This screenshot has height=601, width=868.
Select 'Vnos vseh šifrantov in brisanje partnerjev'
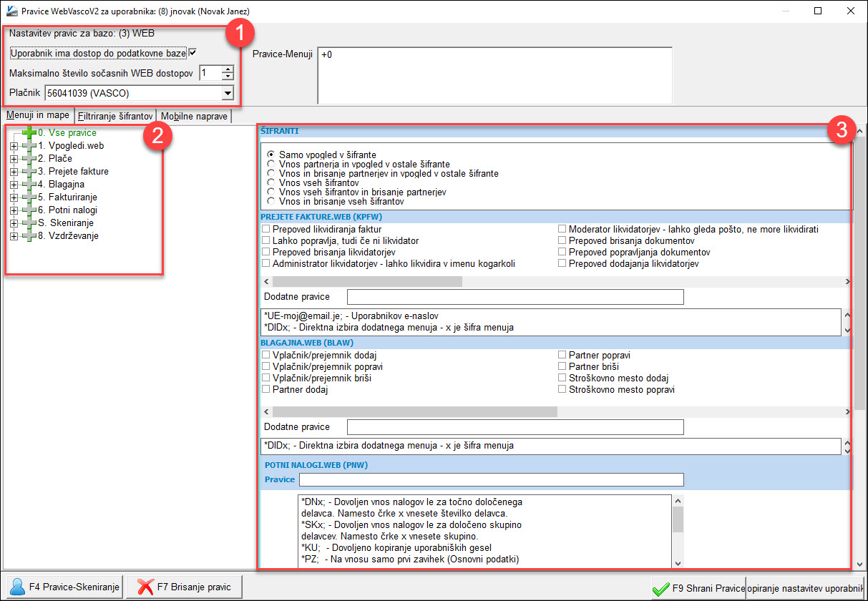(x=270, y=192)
